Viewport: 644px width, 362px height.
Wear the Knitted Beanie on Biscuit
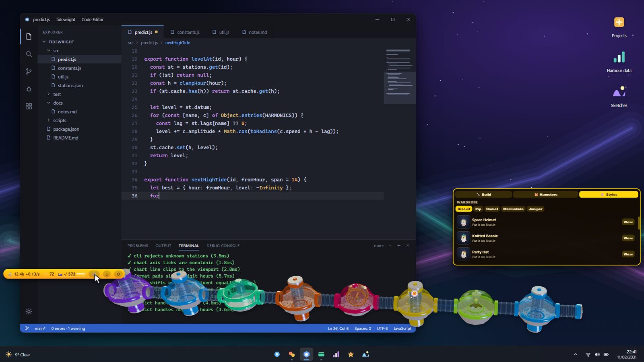pos(628,238)
